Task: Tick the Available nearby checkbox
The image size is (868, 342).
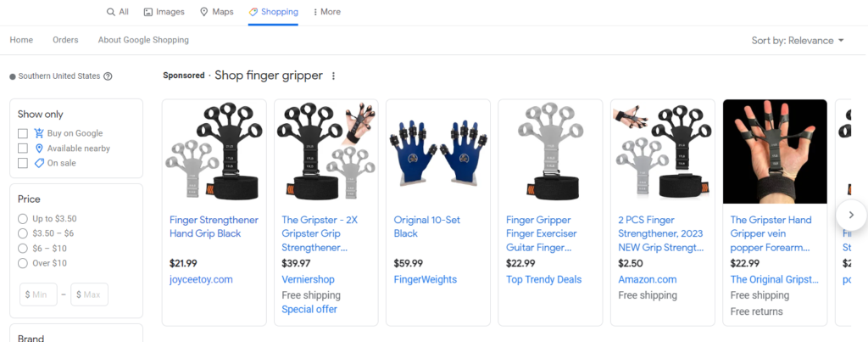Action: pos(23,149)
